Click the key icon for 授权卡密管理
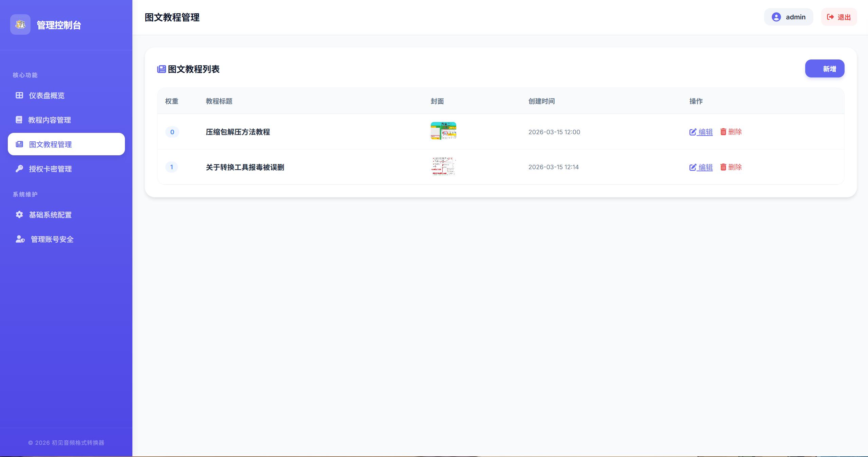This screenshot has height=457, width=868. pyautogui.click(x=19, y=169)
